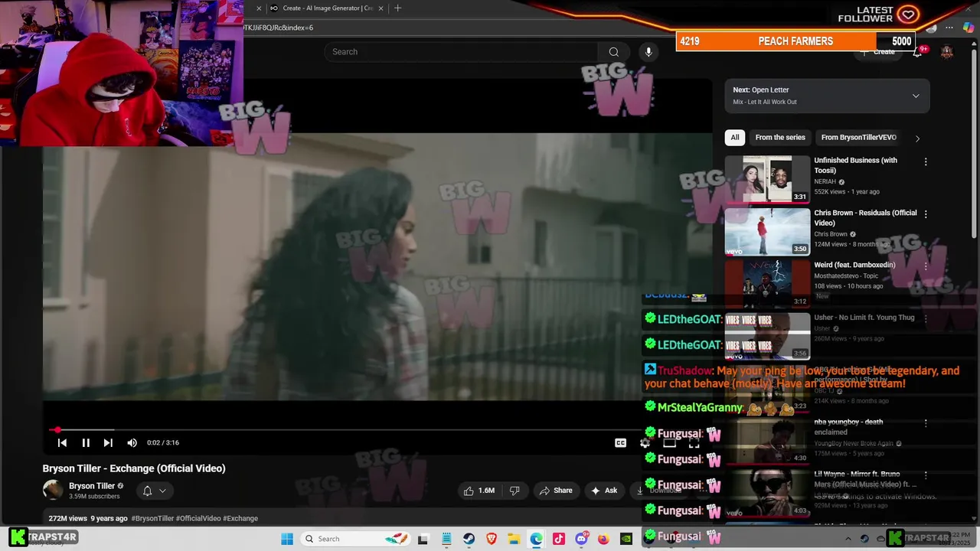Click the YouTube search magnifier button

coord(613,52)
